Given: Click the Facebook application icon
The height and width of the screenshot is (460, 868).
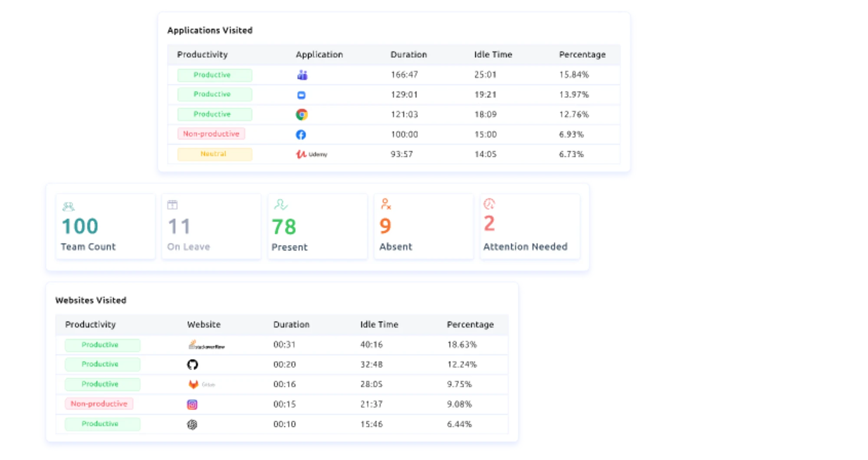Looking at the screenshot, I should [301, 135].
